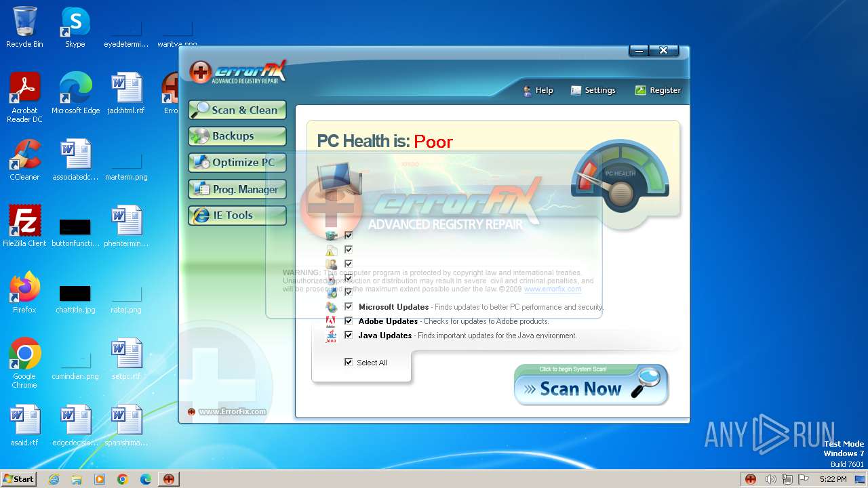Open www.errorfix.com link in copyright notice
Image resolution: width=868 pixels, height=488 pixels.
552,289
